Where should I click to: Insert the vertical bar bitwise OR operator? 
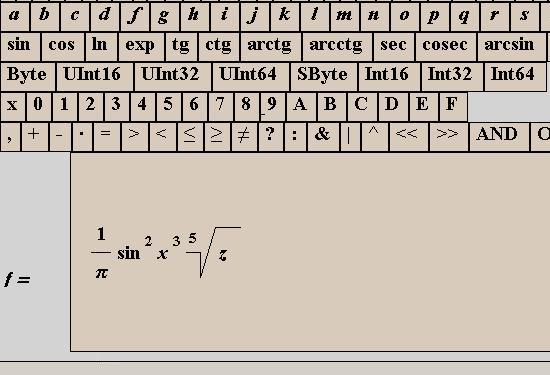tap(350, 137)
